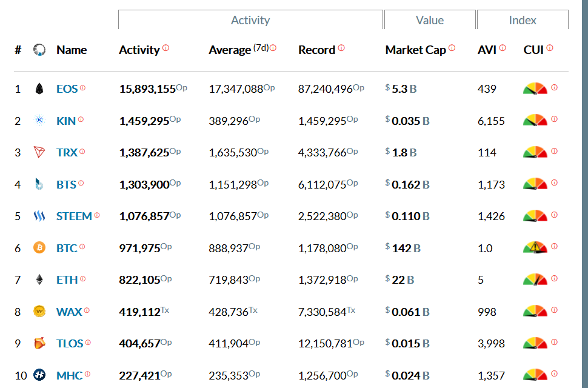588x388 pixels.
Task: Sort by the CUI column header
Action: click(x=533, y=50)
